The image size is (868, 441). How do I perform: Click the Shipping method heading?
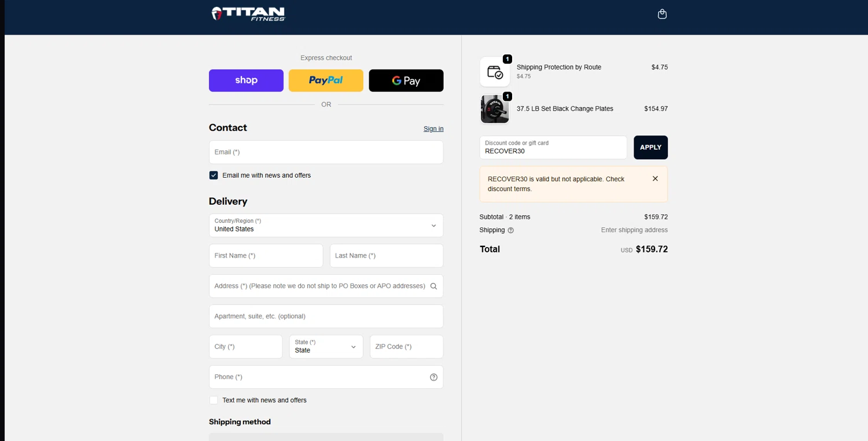[x=240, y=422]
